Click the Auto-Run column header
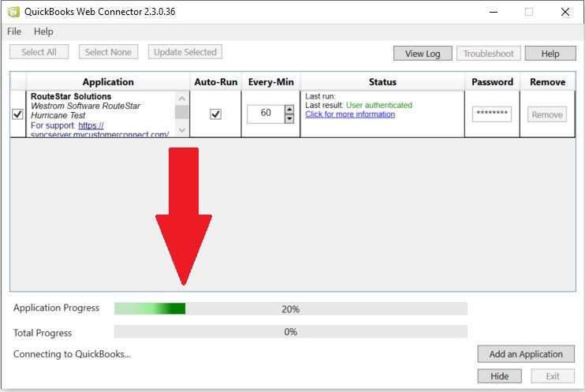 coord(216,82)
